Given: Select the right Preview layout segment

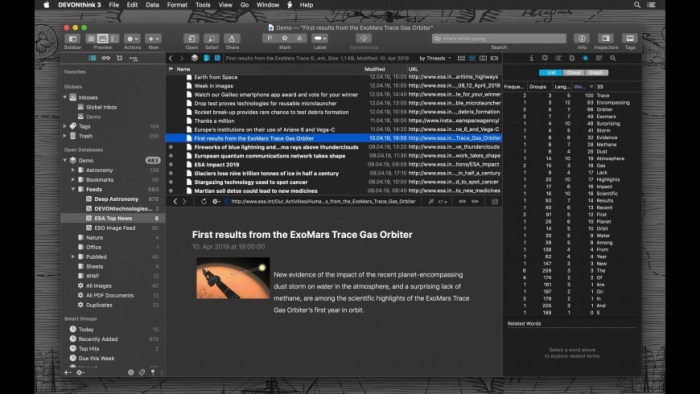Looking at the screenshot, I should [114, 39].
